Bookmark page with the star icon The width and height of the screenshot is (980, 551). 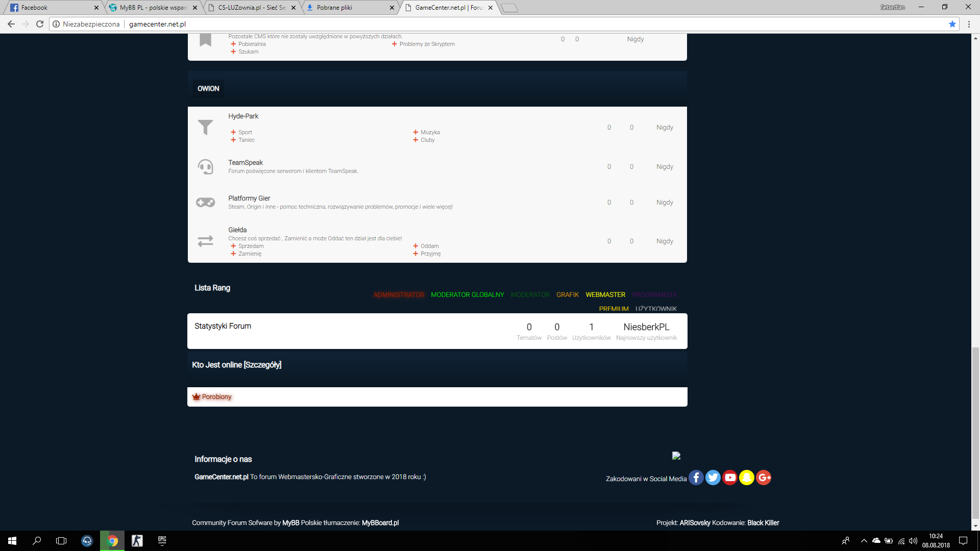tap(952, 24)
